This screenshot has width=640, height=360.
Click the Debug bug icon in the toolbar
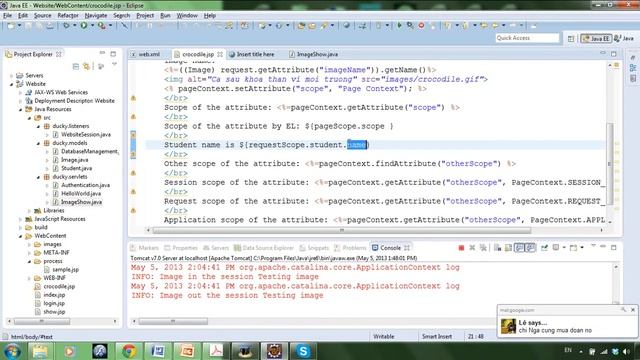pos(66,25)
